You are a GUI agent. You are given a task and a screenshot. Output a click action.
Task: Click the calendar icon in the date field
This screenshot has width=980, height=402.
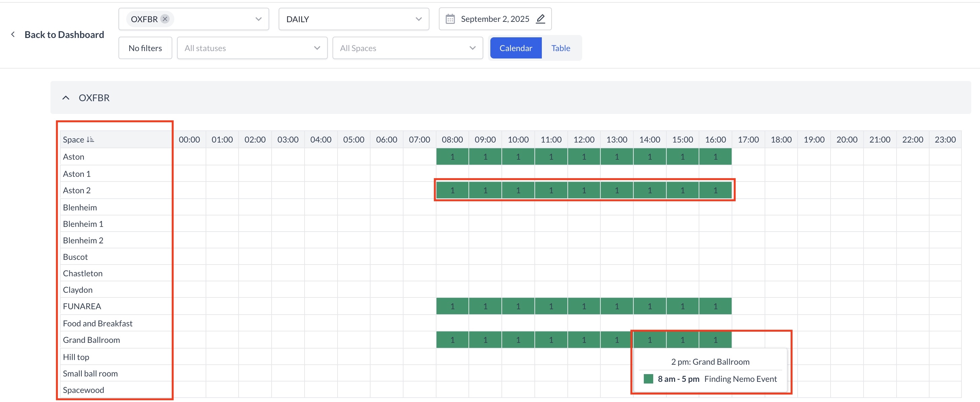click(450, 19)
